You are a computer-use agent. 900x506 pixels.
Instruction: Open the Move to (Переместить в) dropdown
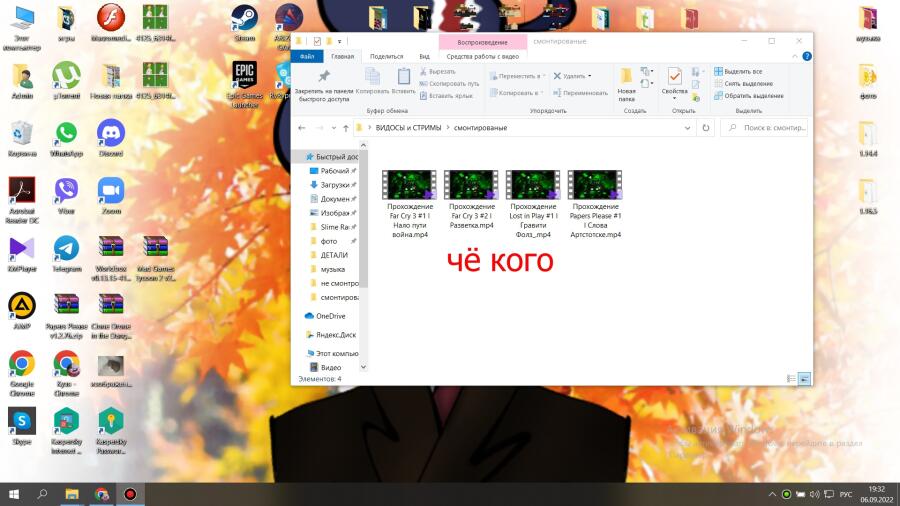(516, 76)
